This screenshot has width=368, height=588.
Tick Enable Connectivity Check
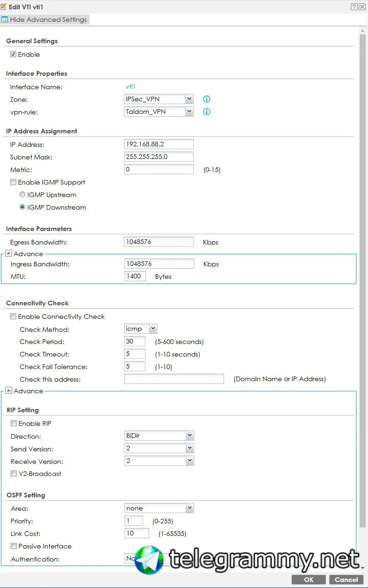(13, 317)
